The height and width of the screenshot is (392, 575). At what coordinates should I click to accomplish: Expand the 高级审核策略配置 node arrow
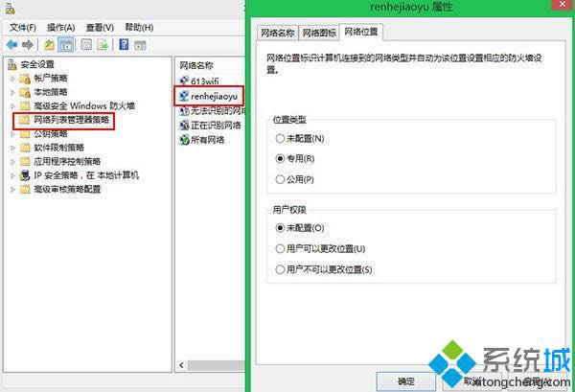click(x=12, y=190)
